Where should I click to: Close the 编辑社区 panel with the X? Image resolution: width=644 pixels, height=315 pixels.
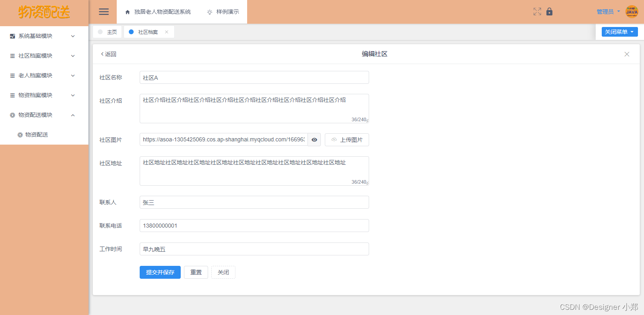627,54
